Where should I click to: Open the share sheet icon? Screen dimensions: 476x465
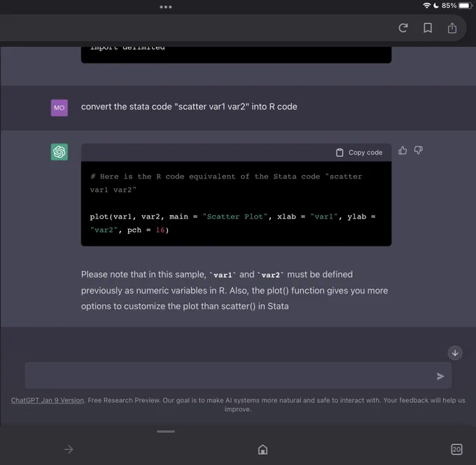coord(452,28)
